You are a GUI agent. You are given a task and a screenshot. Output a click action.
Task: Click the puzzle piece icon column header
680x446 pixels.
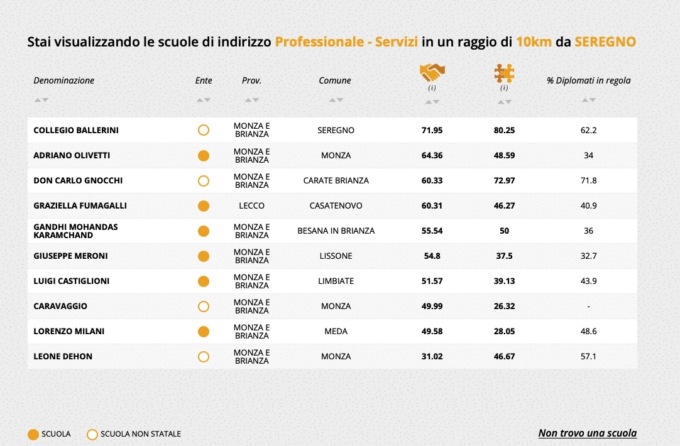tap(504, 73)
